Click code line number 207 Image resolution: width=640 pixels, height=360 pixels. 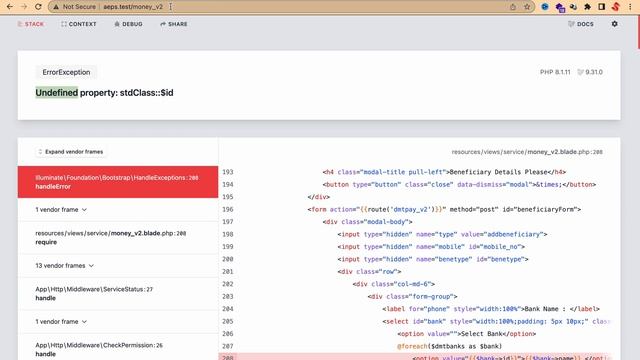coord(228,346)
